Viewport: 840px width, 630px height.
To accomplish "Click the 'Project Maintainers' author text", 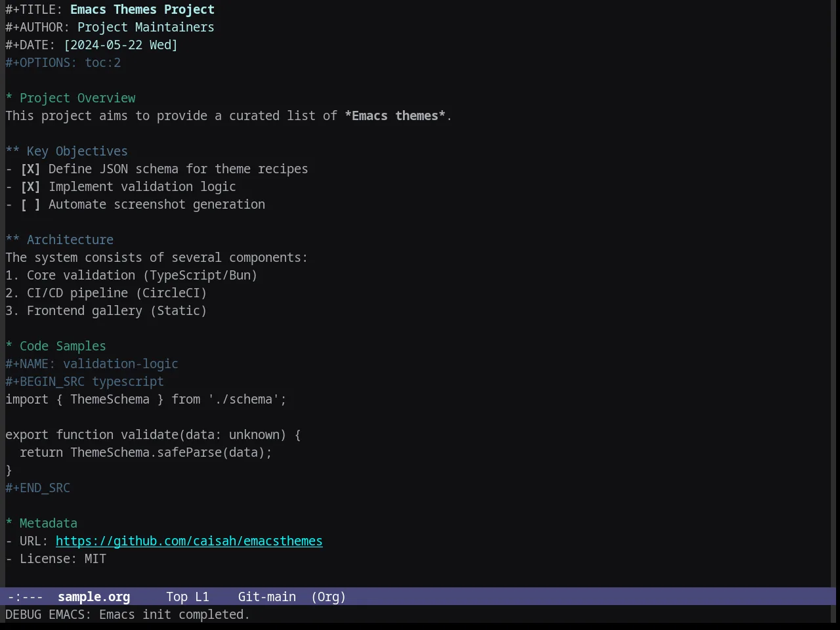I will (x=146, y=28).
